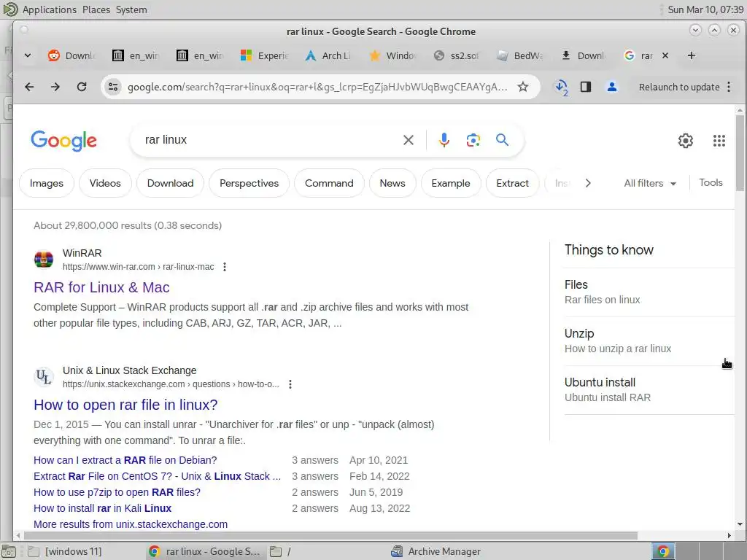Click the address bar URL
This screenshot has width=747, height=560.
317,87
